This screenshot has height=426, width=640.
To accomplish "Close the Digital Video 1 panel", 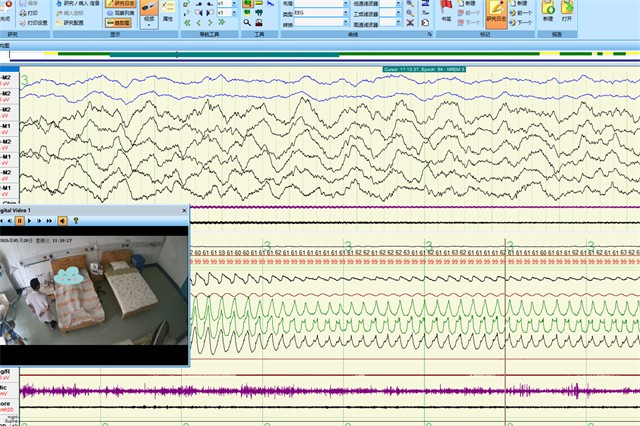I will (x=184, y=211).
